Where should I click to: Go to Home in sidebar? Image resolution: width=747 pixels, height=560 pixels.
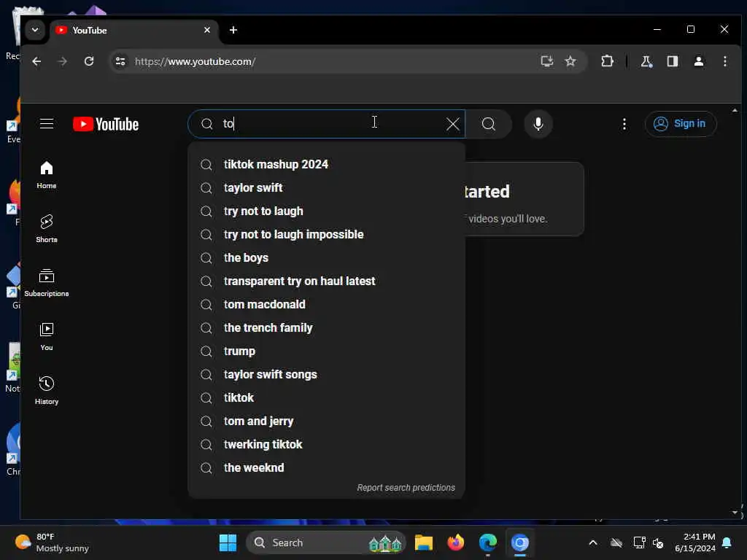tap(47, 175)
